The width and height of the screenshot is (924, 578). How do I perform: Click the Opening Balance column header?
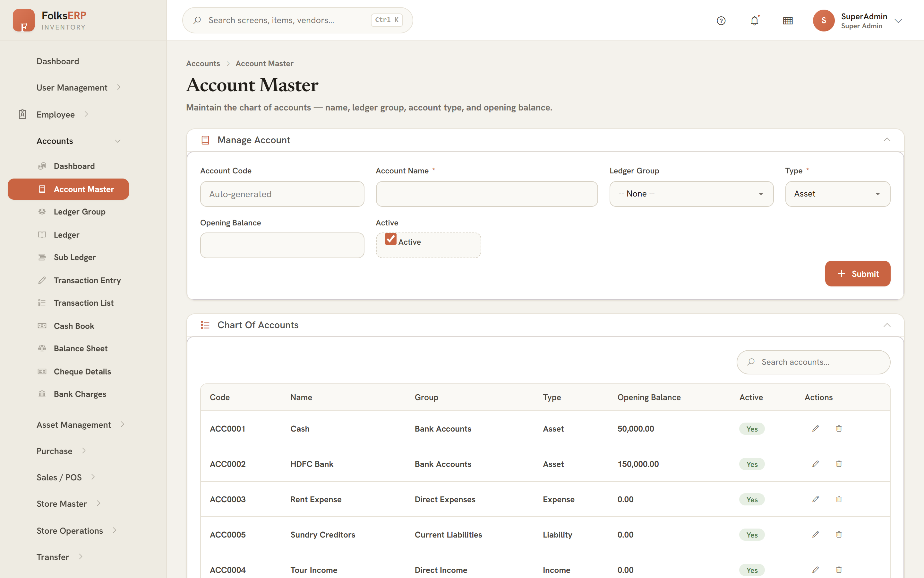pyautogui.click(x=649, y=397)
